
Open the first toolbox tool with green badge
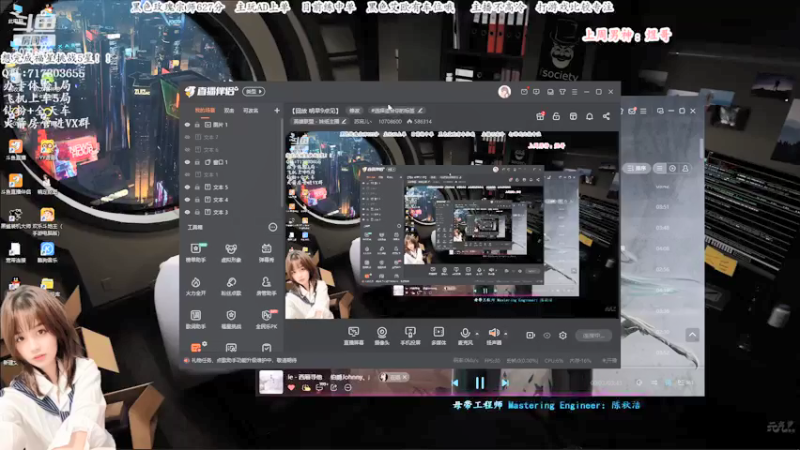(196, 253)
